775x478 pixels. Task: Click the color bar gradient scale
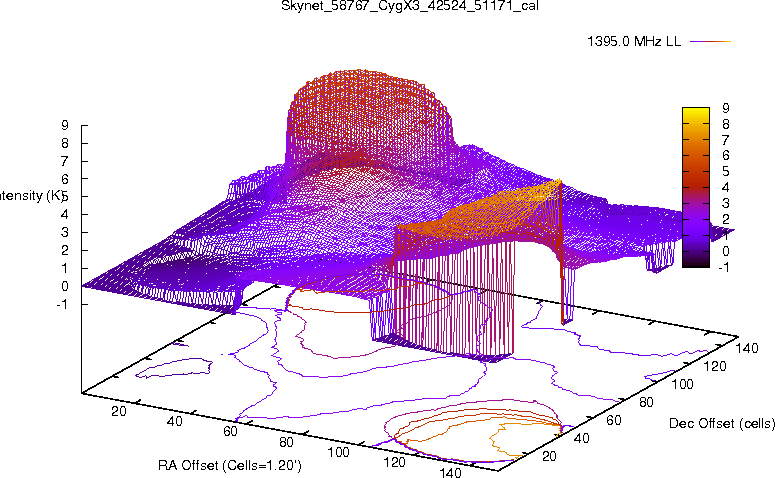(696, 187)
